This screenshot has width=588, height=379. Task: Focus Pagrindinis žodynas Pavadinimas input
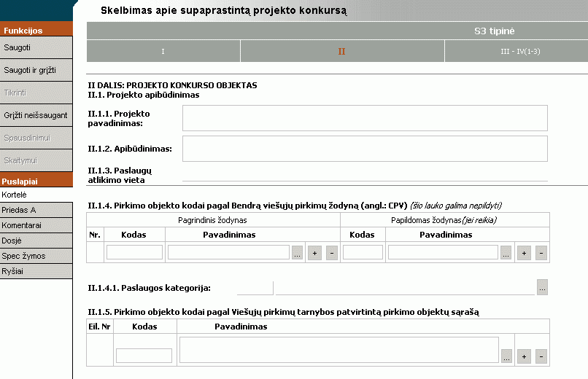coord(228,252)
